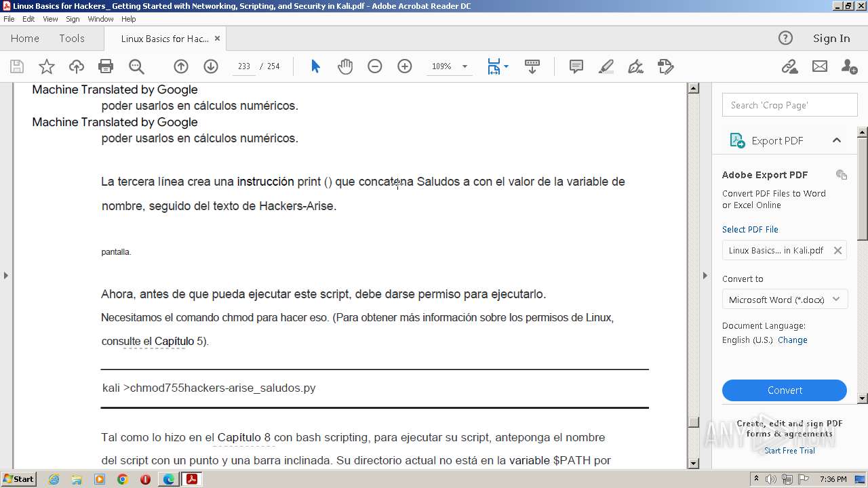Image resolution: width=868 pixels, height=488 pixels.
Task: Click the Search 'Crop Page' field
Action: tap(790, 105)
